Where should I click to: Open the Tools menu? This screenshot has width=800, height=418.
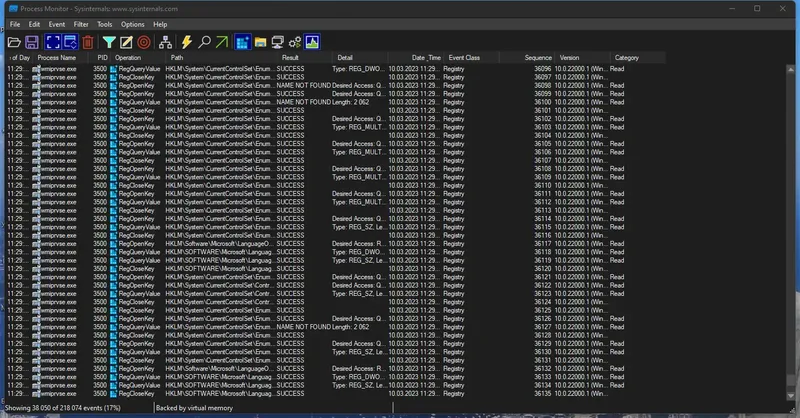(105, 24)
